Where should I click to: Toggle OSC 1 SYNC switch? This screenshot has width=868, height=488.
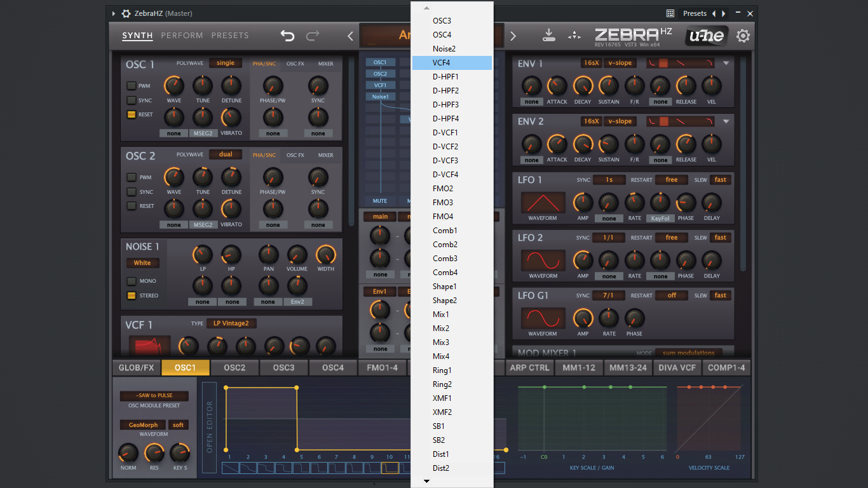(132, 100)
